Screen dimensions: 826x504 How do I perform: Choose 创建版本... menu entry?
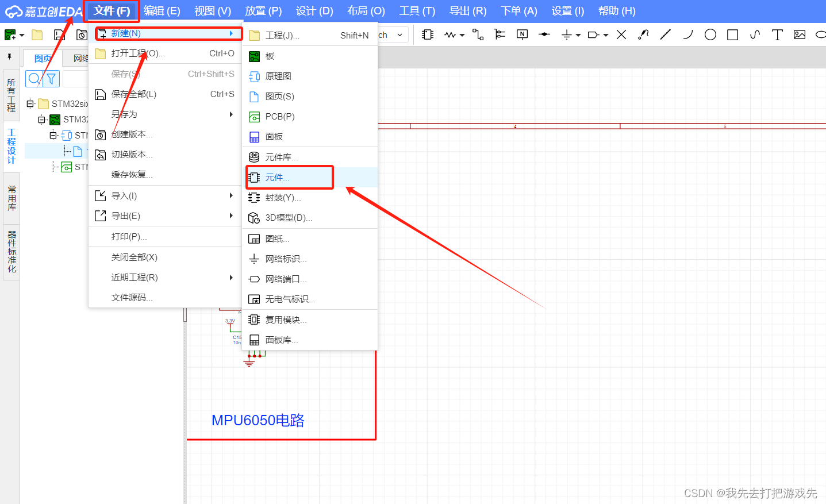(166, 134)
